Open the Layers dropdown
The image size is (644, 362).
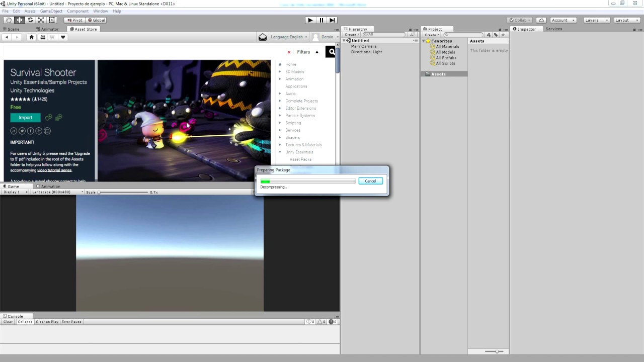click(x=597, y=20)
